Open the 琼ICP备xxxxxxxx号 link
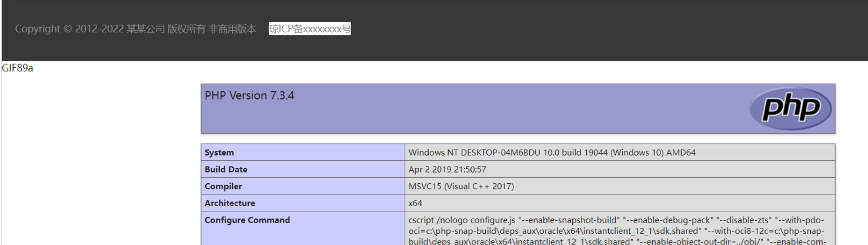Image resolution: width=868 pixels, height=245 pixels. click(x=309, y=29)
